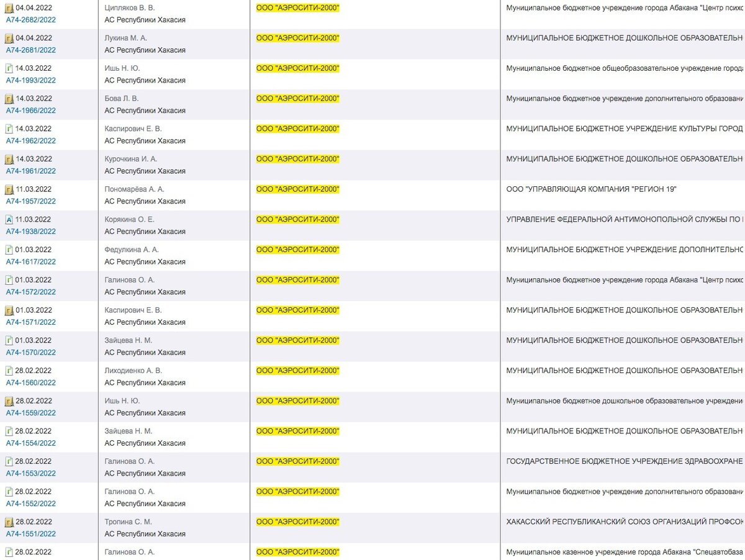Click court name under judge Лукина М. А.
Image resolution: width=745 pixels, height=560 pixels.
[x=145, y=50]
